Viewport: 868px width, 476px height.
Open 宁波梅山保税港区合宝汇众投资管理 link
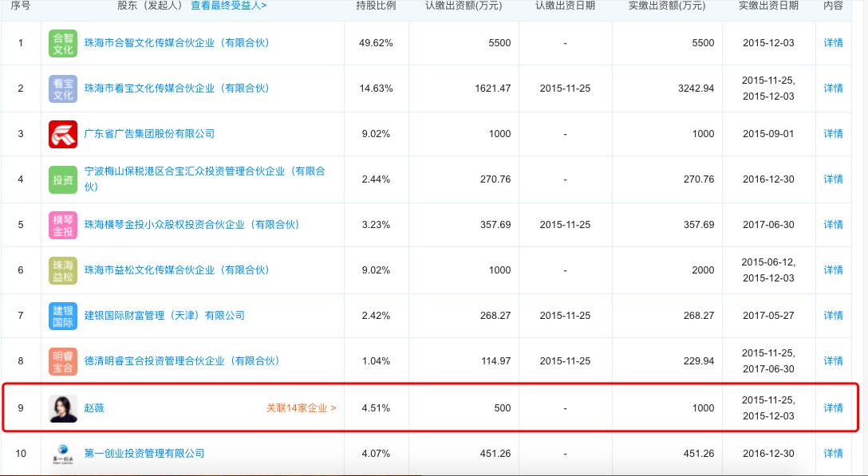[205, 179]
